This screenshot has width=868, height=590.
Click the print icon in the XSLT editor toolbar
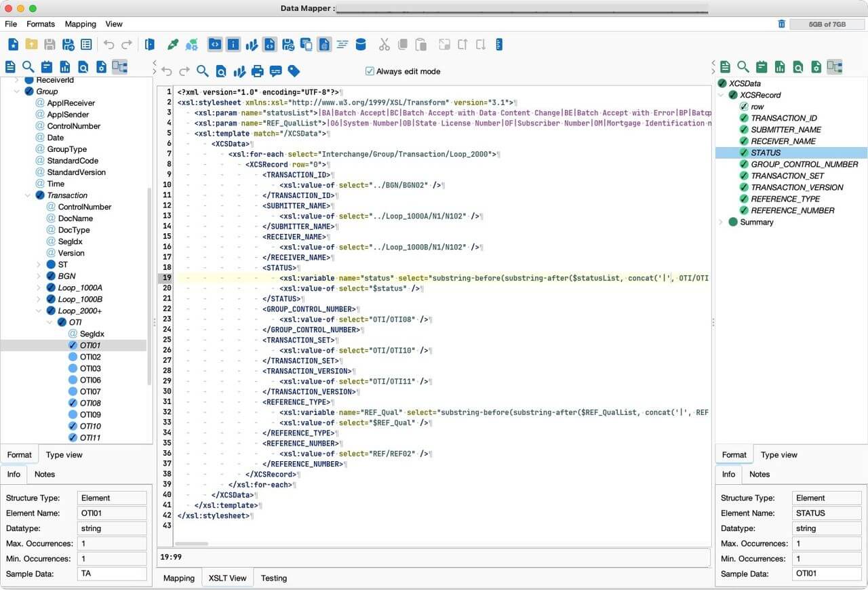click(x=257, y=71)
